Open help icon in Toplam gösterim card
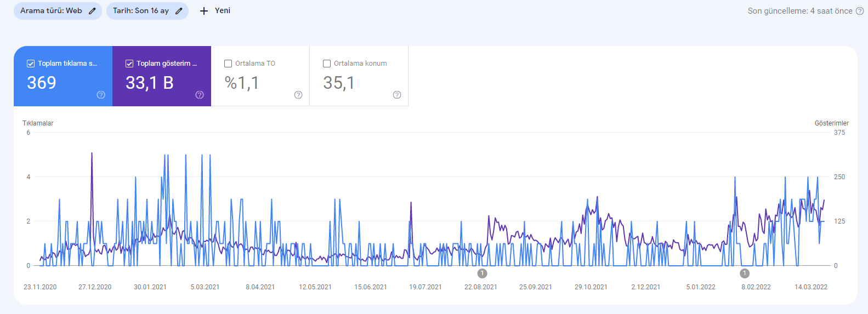This screenshot has width=868, height=314. point(200,95)
